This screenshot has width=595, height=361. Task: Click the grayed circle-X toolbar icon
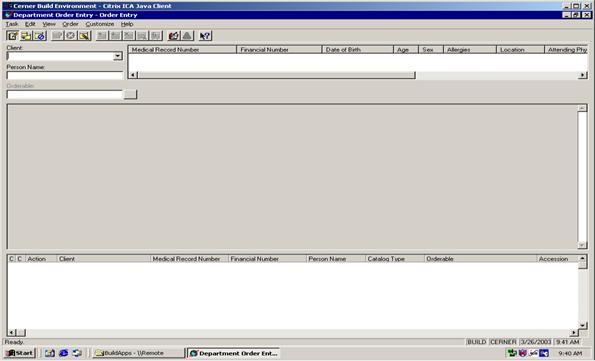pyautogui.click(x=71, y=36)
